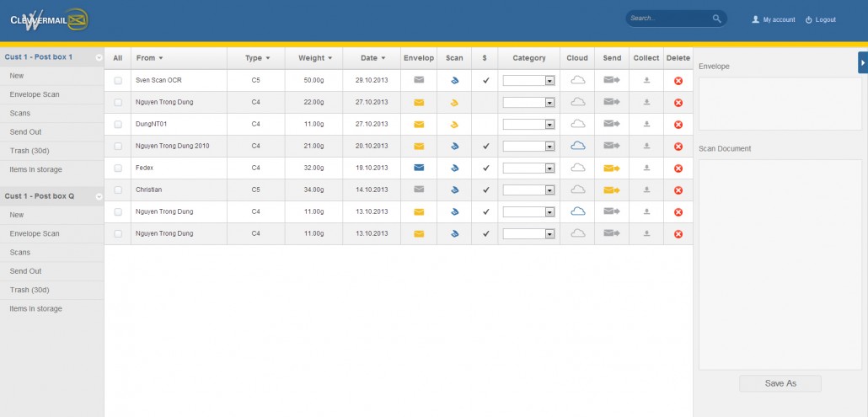This screenshot has width=868, height=417.
Task: Delete the Sven Scan OCR item
Action: [x=678, y=80]
